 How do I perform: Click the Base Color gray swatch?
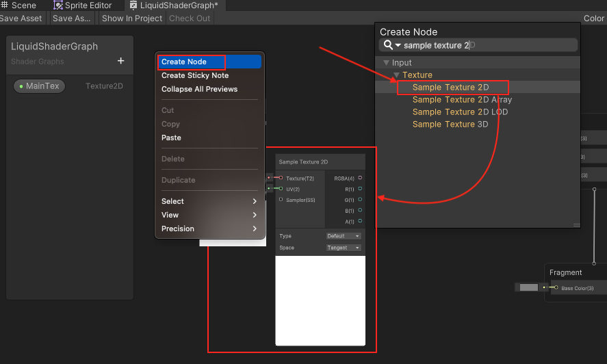pos(529,287)
